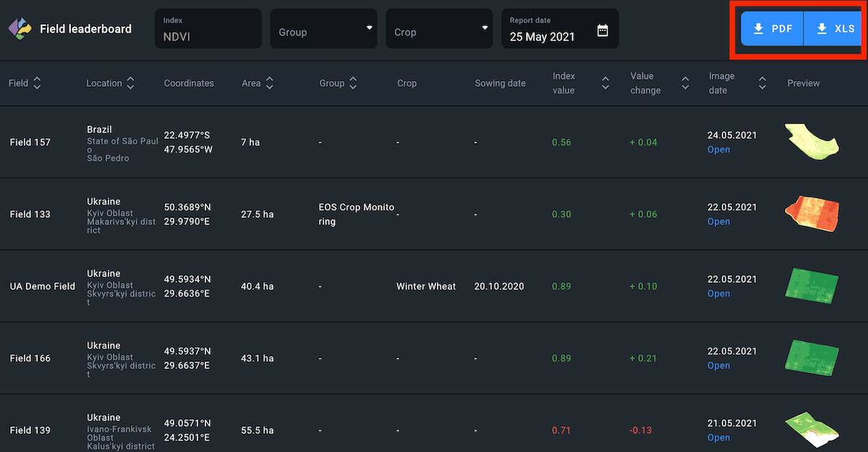Download the report as PDF
Screen dimensions: 868x452
point(772,29)
